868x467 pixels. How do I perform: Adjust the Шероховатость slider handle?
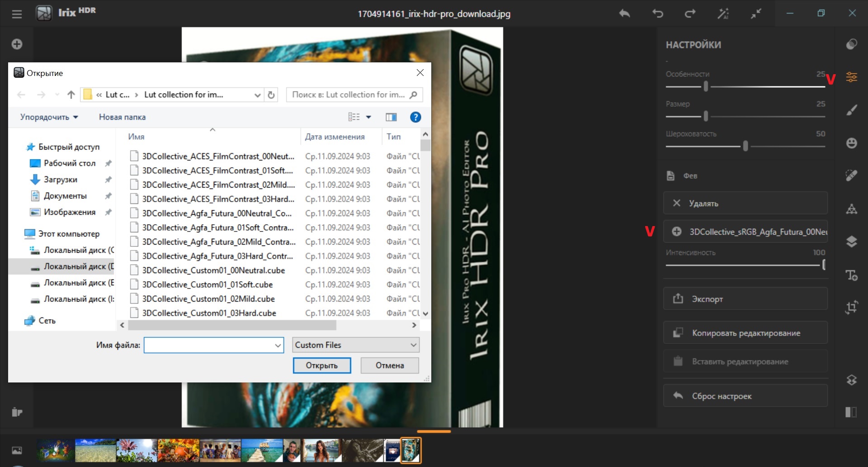coord(745,146)
